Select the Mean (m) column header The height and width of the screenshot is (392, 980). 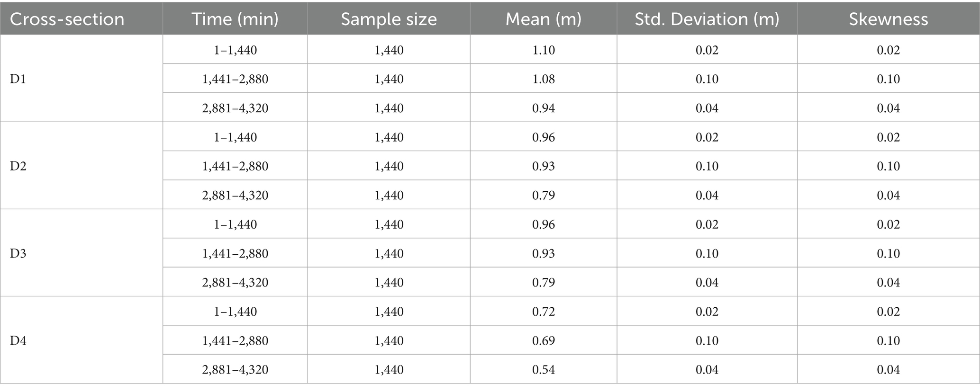543,19
